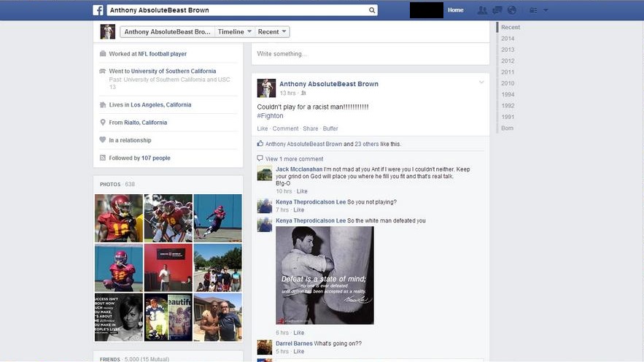Open Recent dropdown
Screen dimensions: 644x362
pyautogui.click(x=272, y=31)
